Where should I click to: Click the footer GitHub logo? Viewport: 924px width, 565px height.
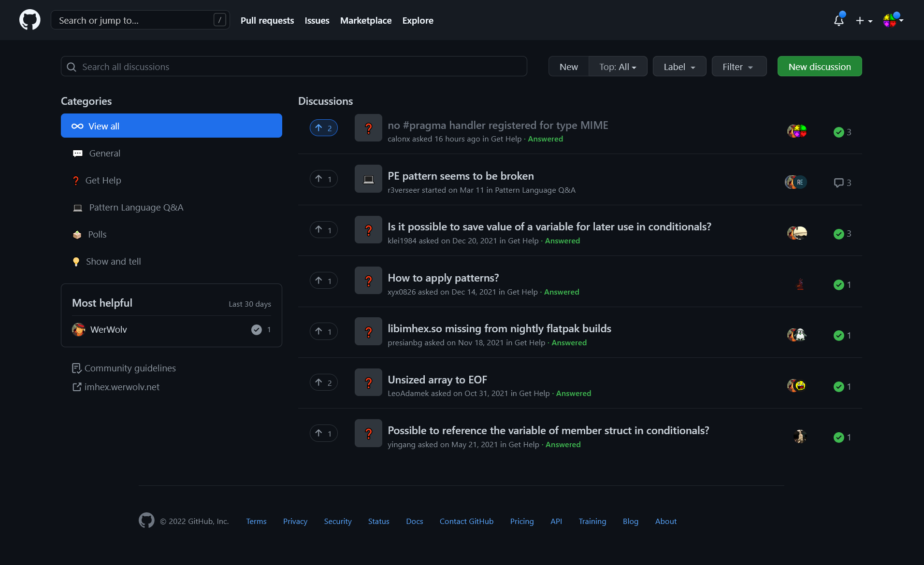tap(146, 521)
